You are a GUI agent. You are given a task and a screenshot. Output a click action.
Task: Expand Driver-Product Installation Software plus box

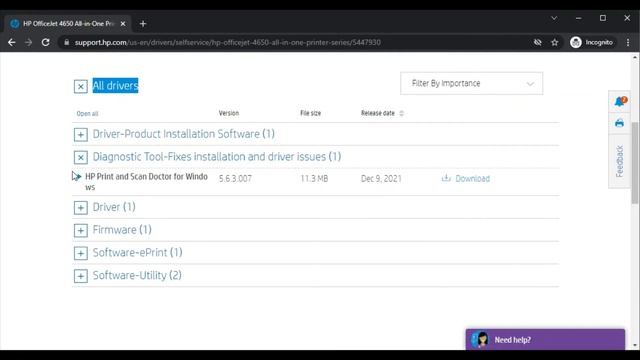(x=81, y=135)
